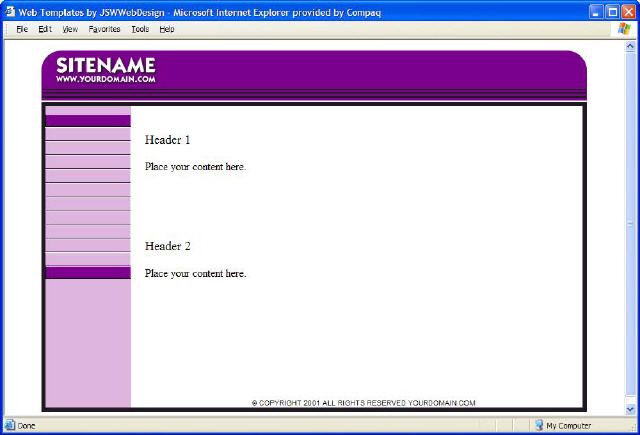Click the SITENAME logo in the banner
Viewport: 640px width, 435px height.
pos(105,65)
